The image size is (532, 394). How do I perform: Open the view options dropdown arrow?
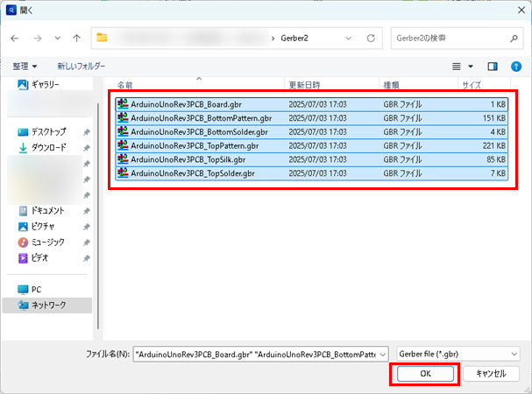coord(471,67)
